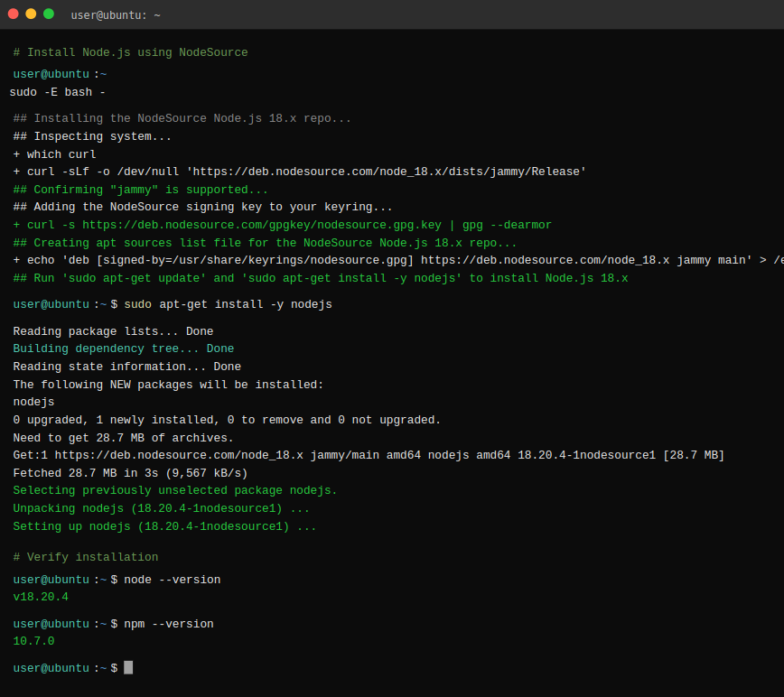This screenshot has width=784, height=697.
Task: Click the 'npm --version' command
Action: [169, 624]
